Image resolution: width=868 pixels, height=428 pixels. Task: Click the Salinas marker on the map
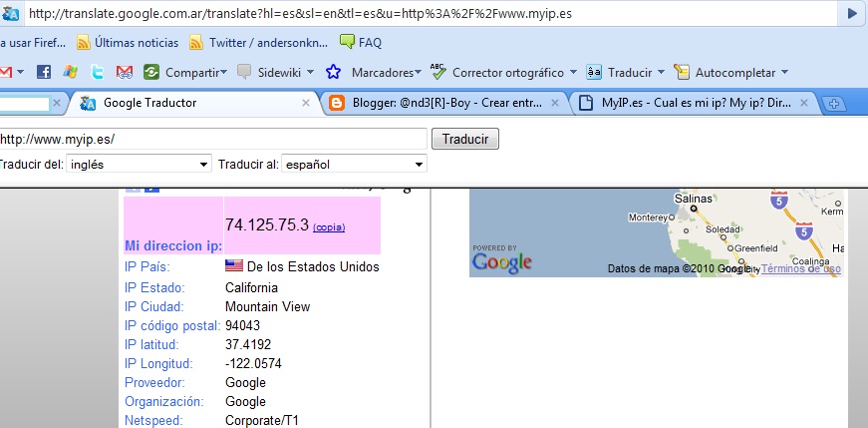coord(693,209)
